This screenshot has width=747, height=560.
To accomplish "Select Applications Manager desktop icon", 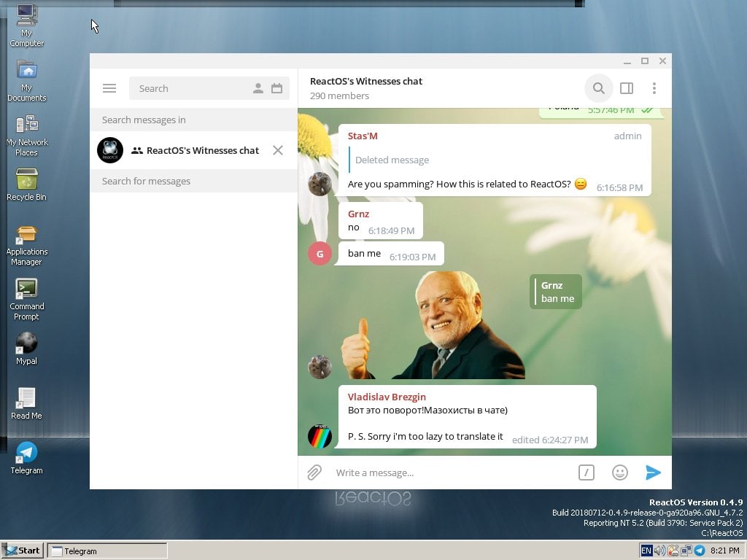I will pos(27,245).
